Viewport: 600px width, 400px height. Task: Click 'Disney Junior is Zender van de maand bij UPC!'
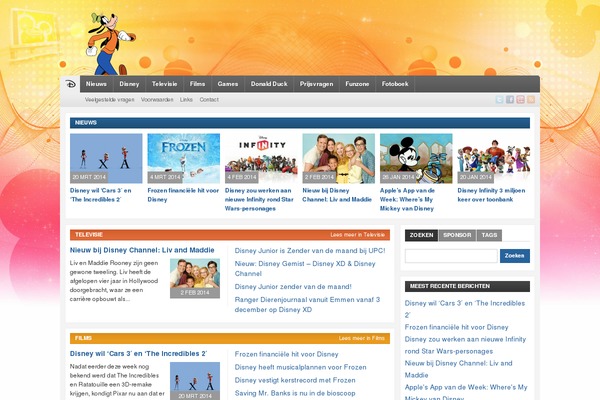tap(310, 251)
